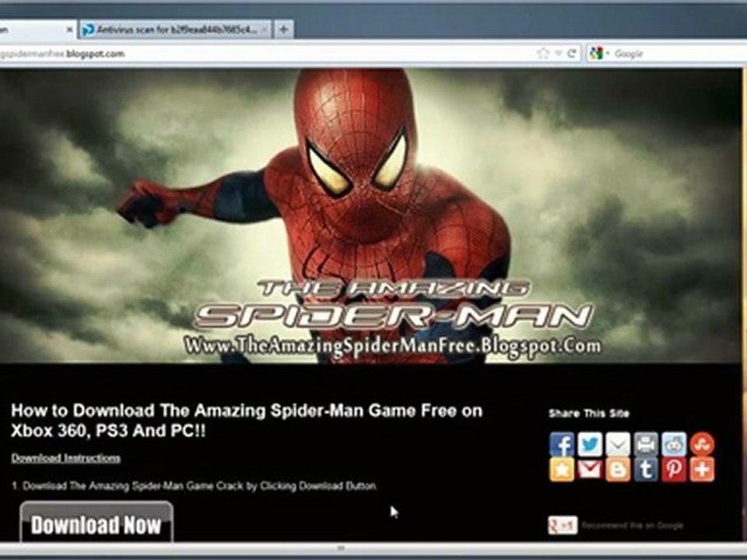The image size is (747, 560).
Task: Click the Google +1 recommend button
Action: [x=563, y=525]
